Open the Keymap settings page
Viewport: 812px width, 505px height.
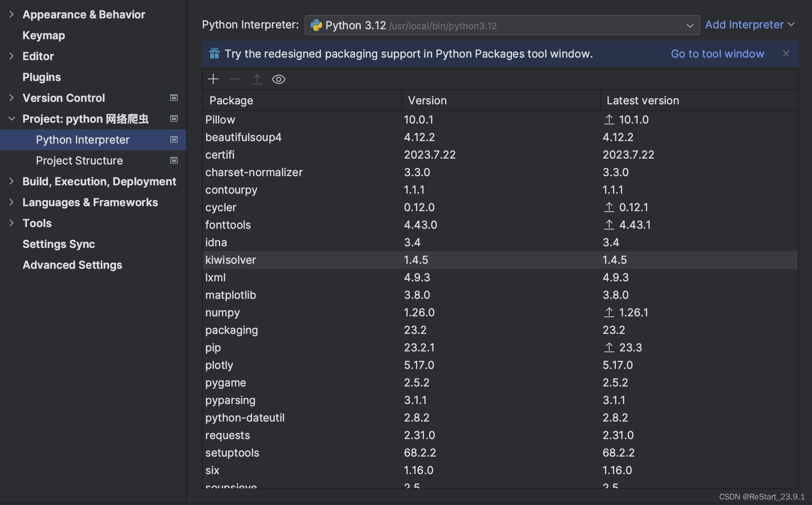44,35
